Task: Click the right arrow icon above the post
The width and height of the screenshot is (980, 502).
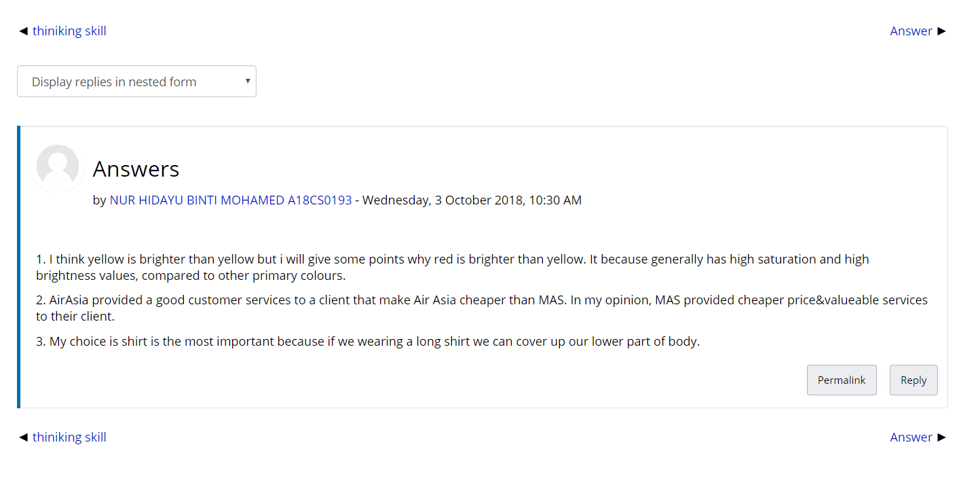Action: point(941,31)
